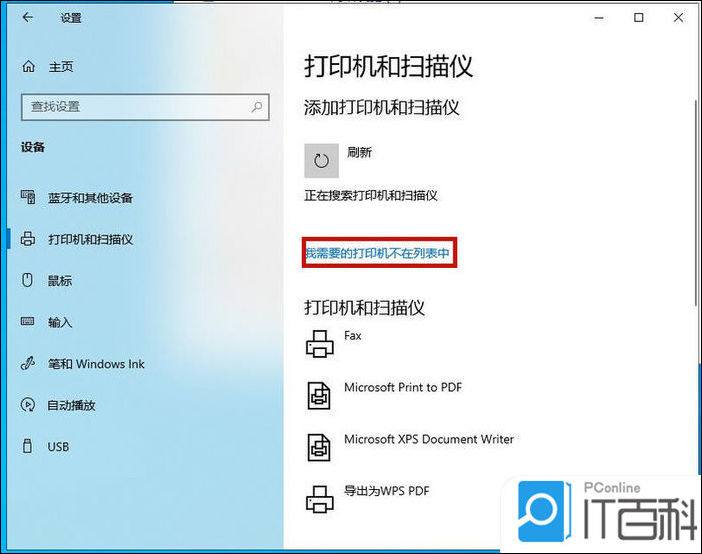Screen dimensions: 702x554
Task: Go to 鼠标 settings
Action: (60, 281)
